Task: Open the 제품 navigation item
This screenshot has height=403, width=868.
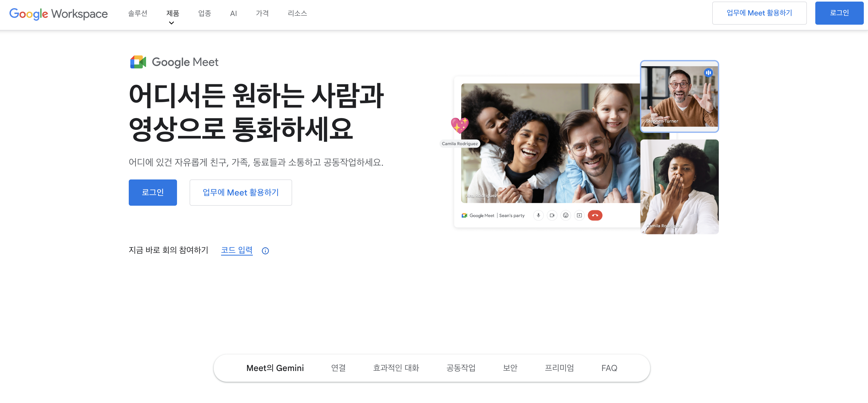Action: click(x=173, y=13)
